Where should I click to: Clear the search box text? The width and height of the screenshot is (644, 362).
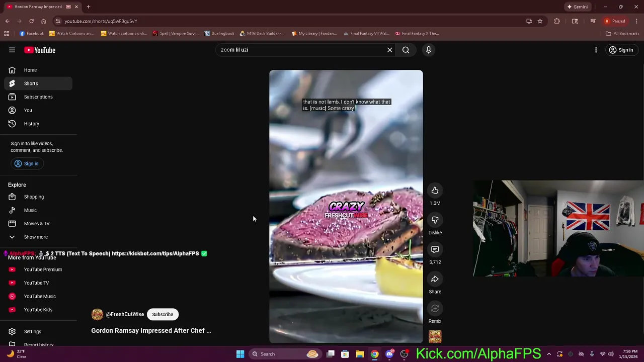point(389,50)
